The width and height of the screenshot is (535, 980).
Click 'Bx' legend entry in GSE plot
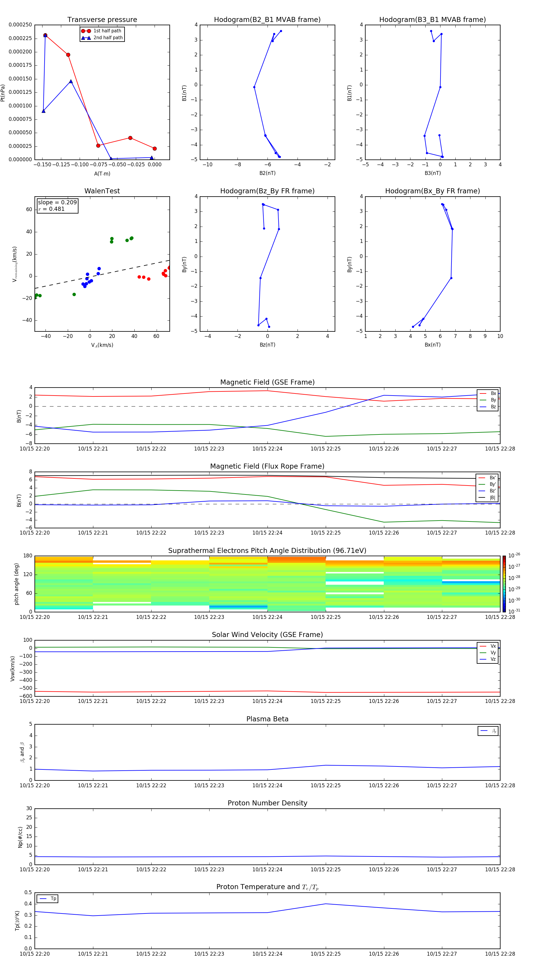(488, 393)
